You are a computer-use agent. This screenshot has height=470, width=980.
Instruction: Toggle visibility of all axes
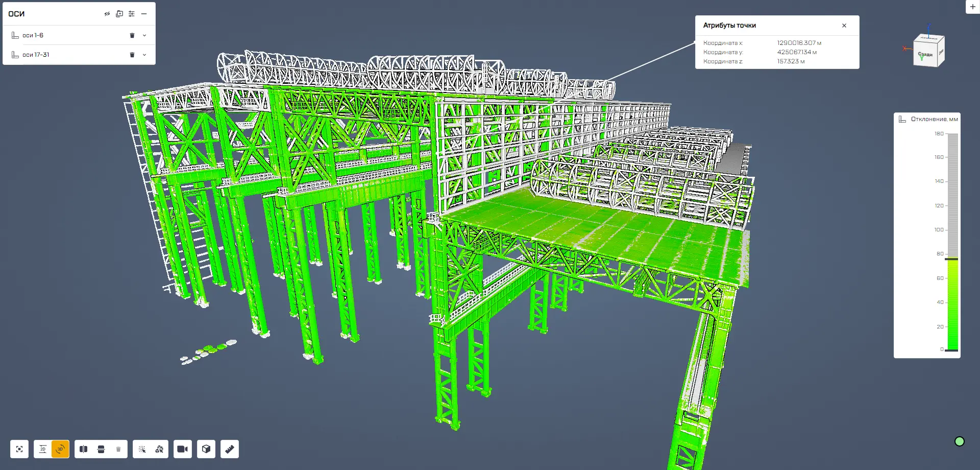point(107,14)
